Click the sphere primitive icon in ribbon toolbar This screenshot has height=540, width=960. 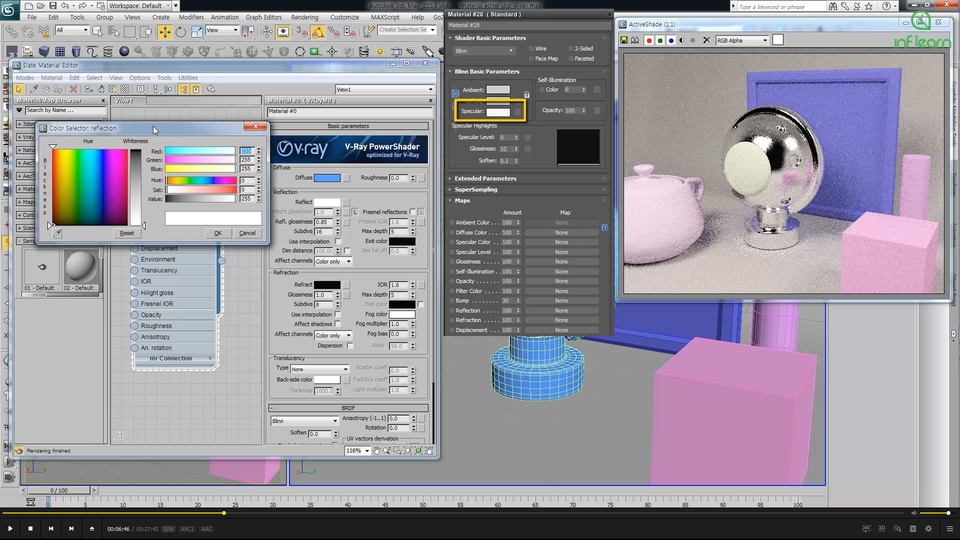(x=124, y=51)
